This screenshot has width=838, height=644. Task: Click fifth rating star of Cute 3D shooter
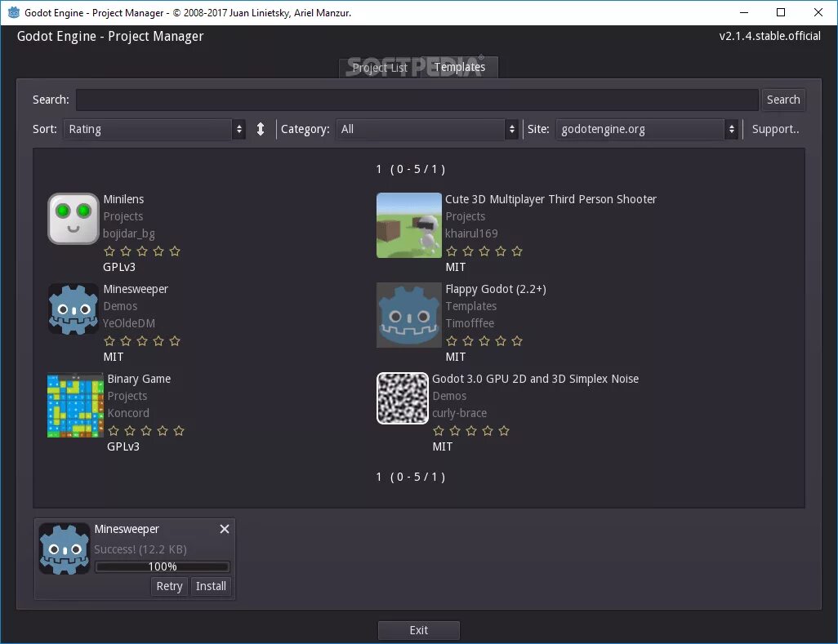coord(517,251)
